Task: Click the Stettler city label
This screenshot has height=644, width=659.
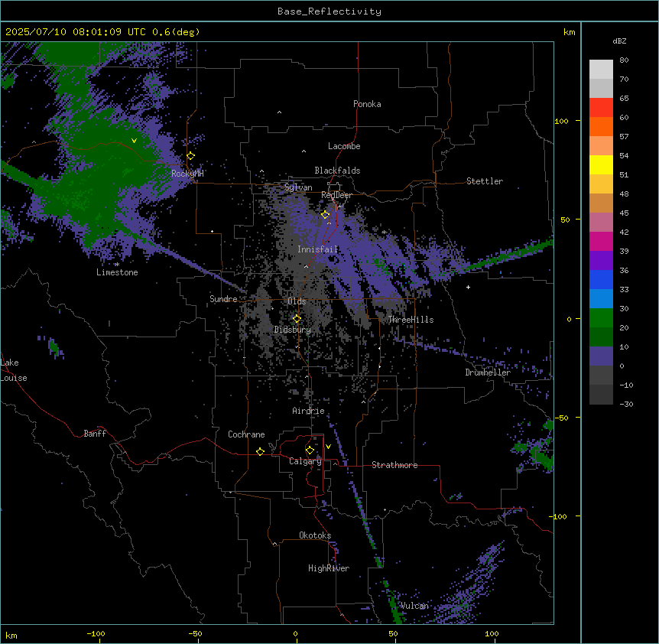Action: 485,181
